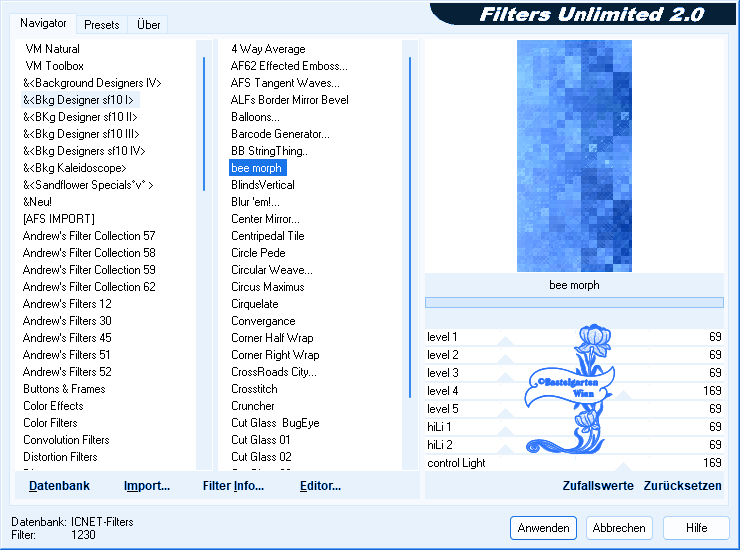
Task: Choose the bee morph filter
Action: (258, 168)
